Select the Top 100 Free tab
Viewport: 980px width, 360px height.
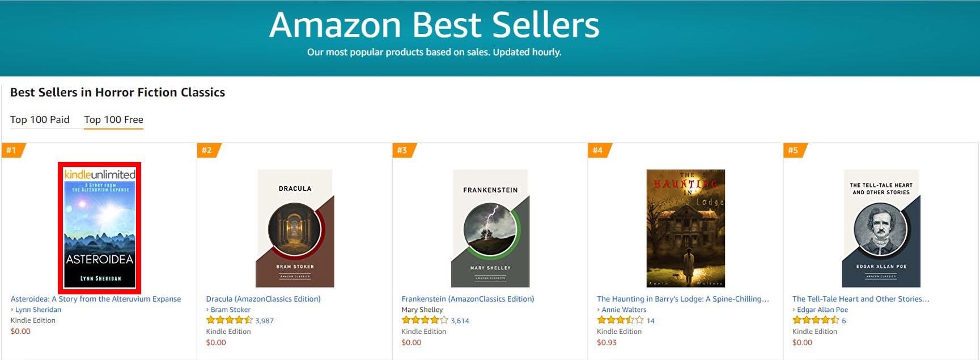[113, 119]
